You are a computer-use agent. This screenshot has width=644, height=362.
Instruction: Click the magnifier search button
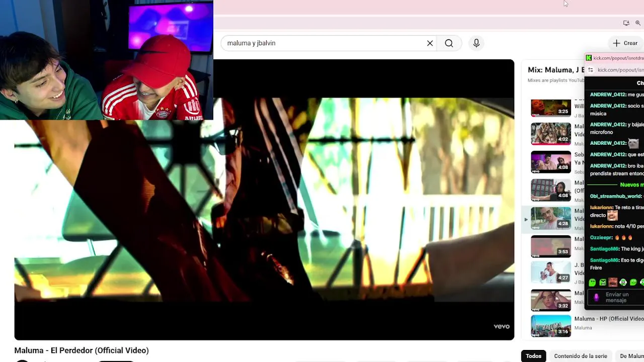pos(449,43)
